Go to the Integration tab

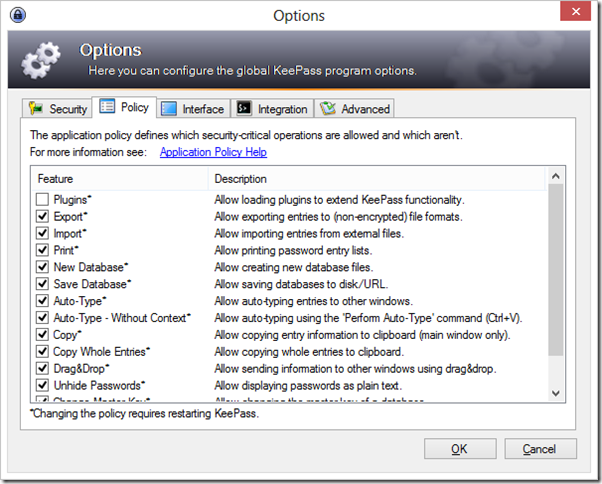point(272,109)
